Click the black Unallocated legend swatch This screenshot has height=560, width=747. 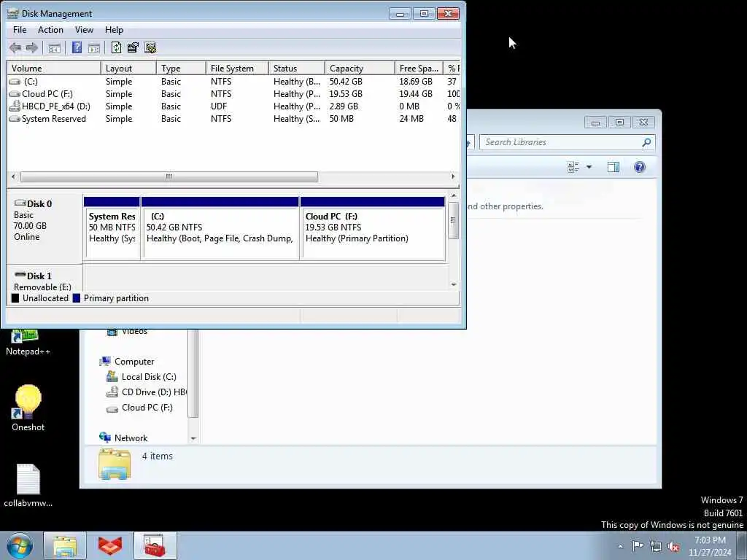(15, 298)
